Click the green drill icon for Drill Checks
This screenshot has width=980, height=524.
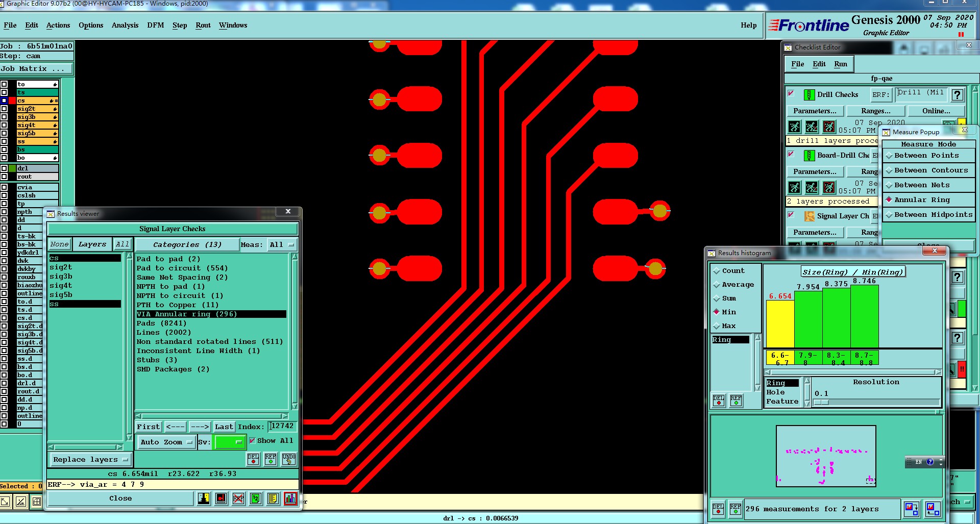point(809,95)
